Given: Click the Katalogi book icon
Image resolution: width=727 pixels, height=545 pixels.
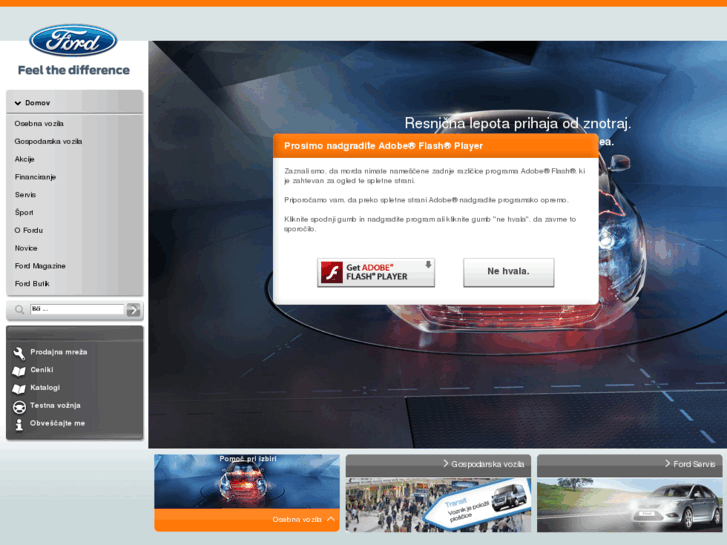Looking at the screenshot, I should pyautogui.click(x=19, y=389).
